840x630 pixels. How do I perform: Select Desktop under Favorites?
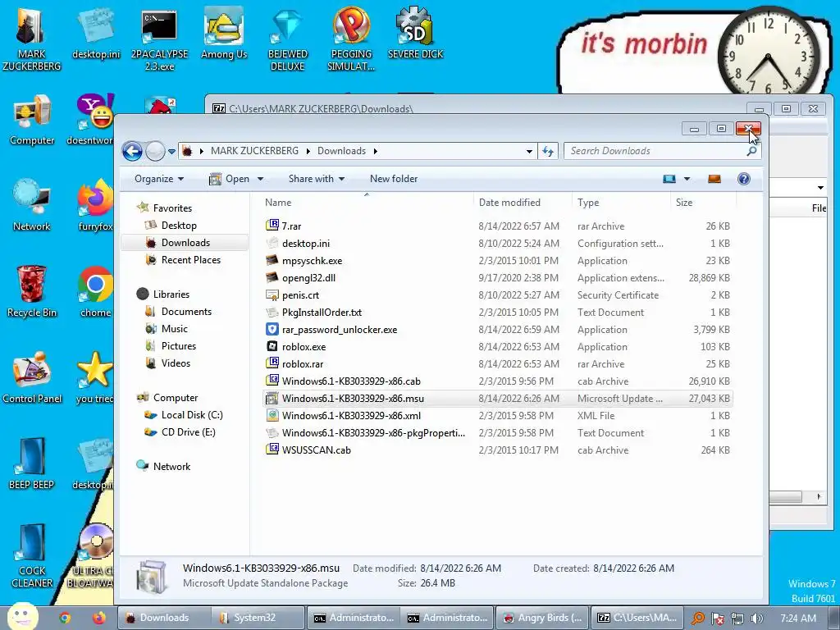[x=179, y=226]
